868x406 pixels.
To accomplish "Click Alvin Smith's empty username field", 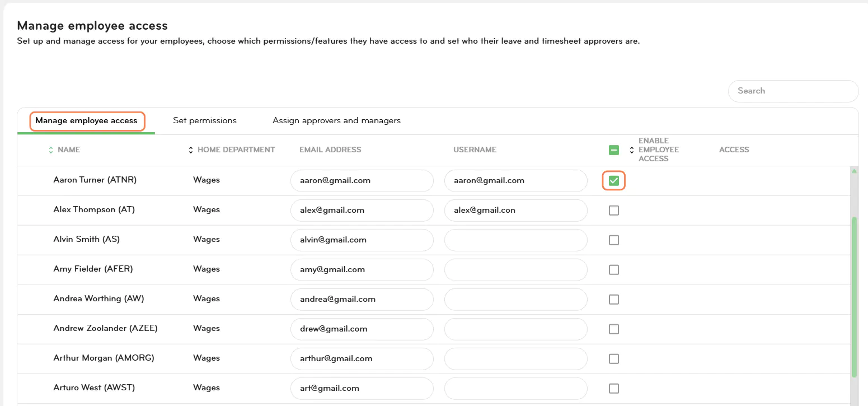I will tap(516, 240).
